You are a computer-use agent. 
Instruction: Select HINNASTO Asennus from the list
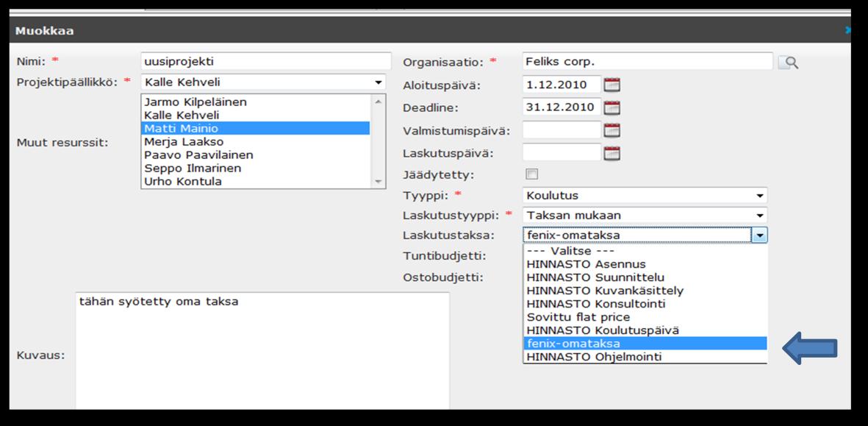645,264
